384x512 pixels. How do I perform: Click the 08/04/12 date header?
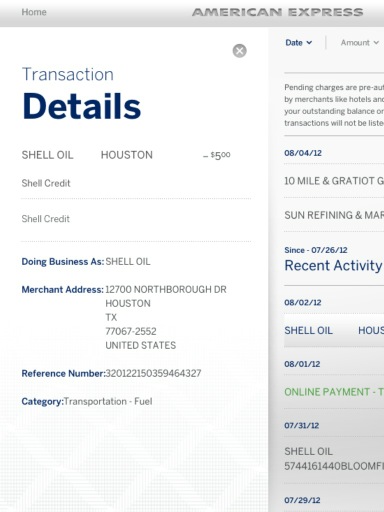point(303,153)
